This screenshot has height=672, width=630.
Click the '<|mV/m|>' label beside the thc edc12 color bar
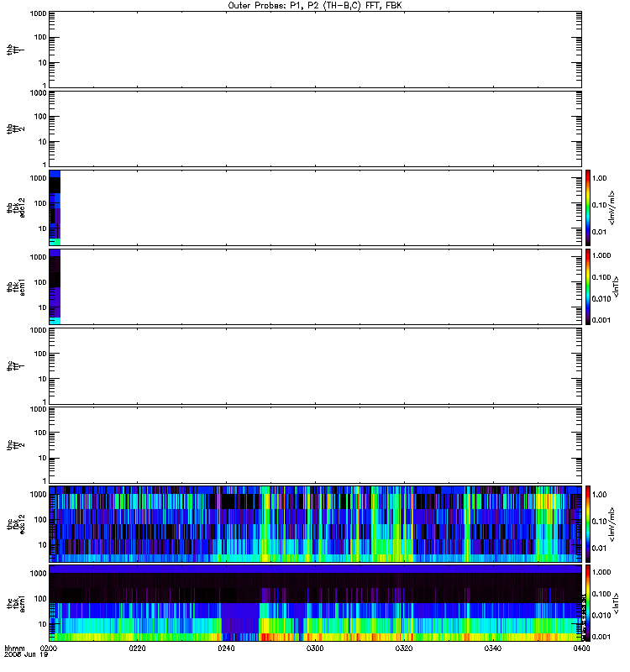point(612,524)
